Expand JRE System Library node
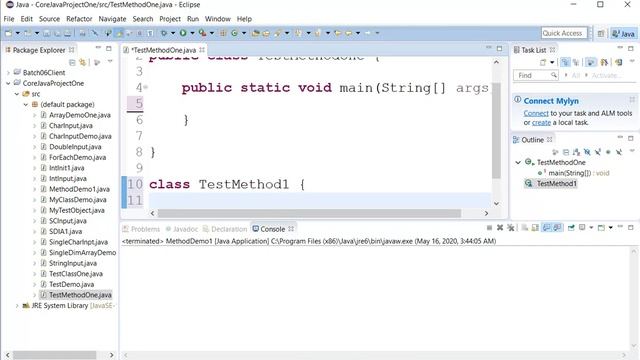 point(17,305)
